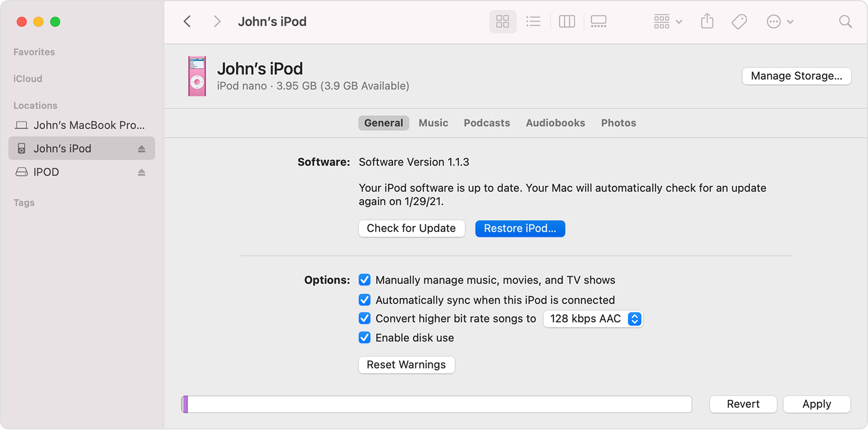Switch to the Podcasts tab
868x430 pixels.
[x=487, y=123]
